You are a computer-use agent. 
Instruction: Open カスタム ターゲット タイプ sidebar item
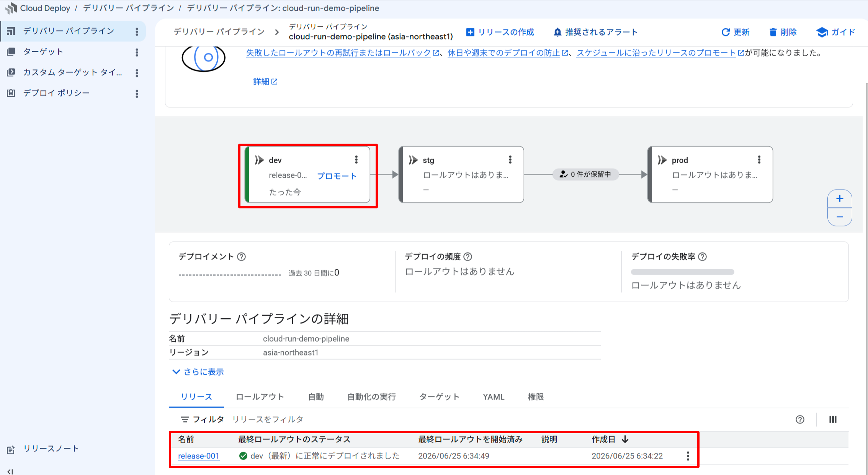coord(73,72)
